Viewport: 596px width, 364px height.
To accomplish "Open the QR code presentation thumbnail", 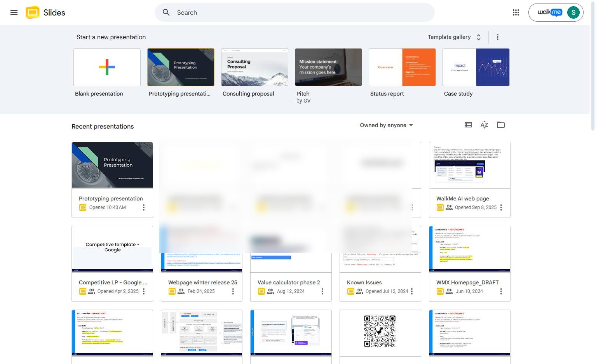I will point(380,333).
